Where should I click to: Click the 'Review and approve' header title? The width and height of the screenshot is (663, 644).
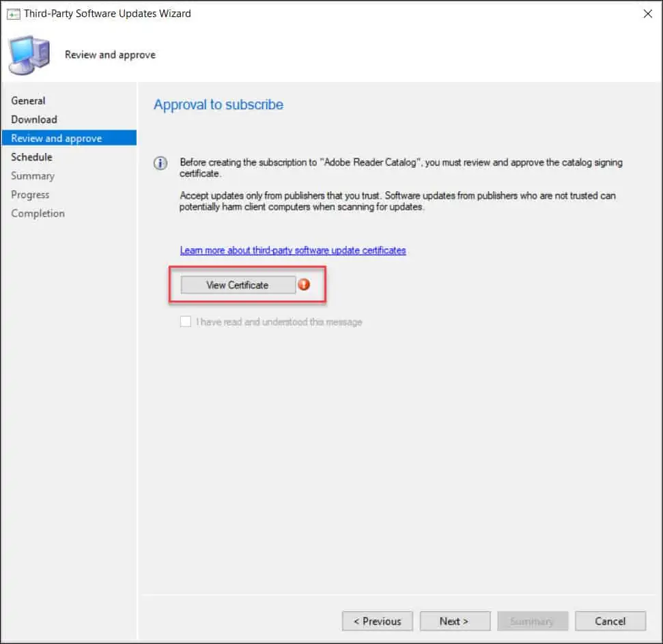(x=110, y=55)
